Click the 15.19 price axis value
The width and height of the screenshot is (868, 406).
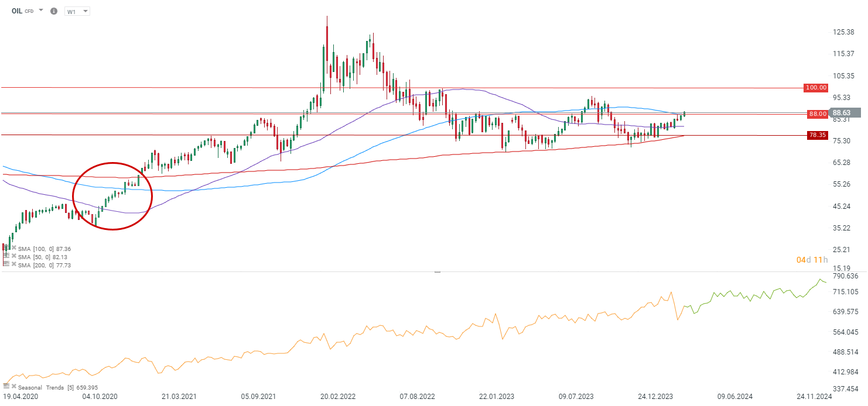(x=842, y=269)
